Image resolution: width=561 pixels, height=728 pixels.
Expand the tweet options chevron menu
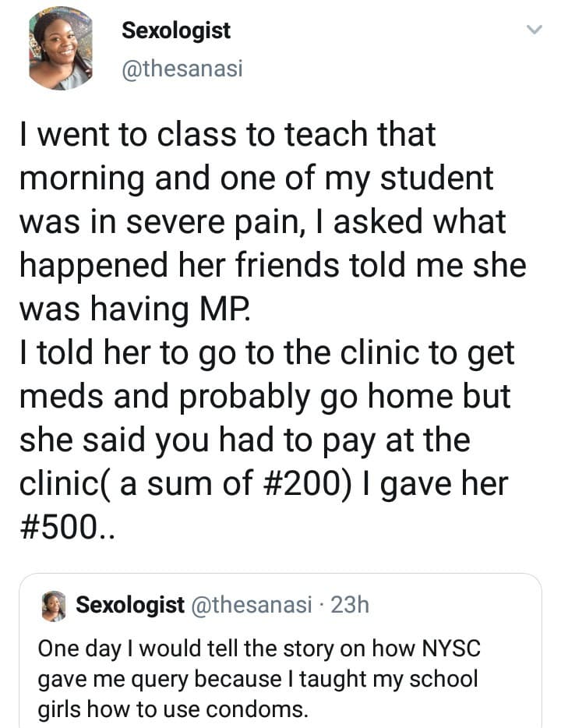[534, 31]
